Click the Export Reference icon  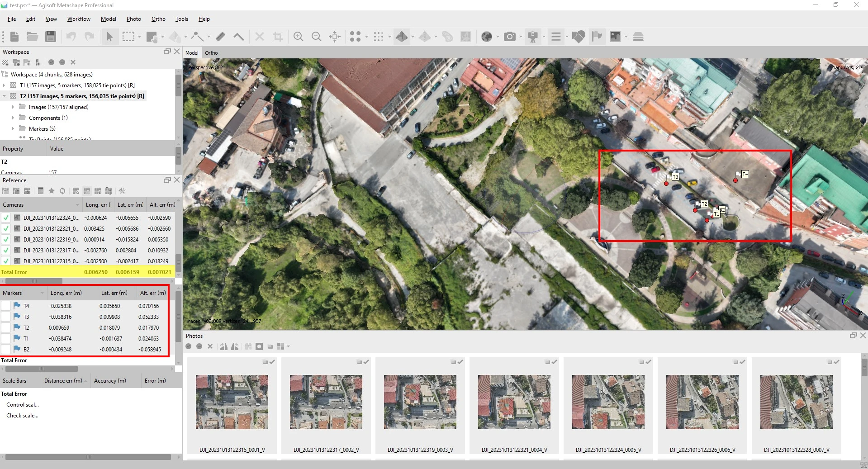pos(16,191)
